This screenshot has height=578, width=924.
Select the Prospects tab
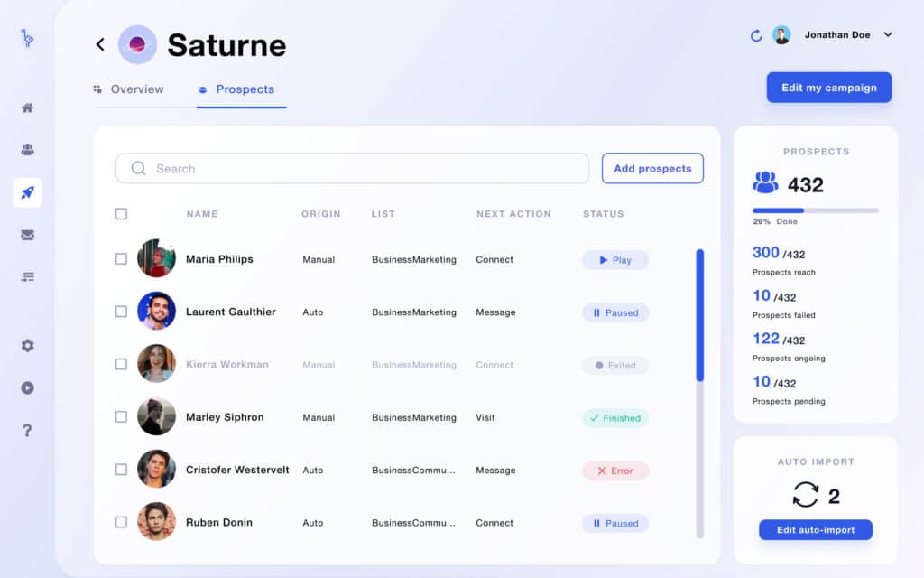point(237,89)
